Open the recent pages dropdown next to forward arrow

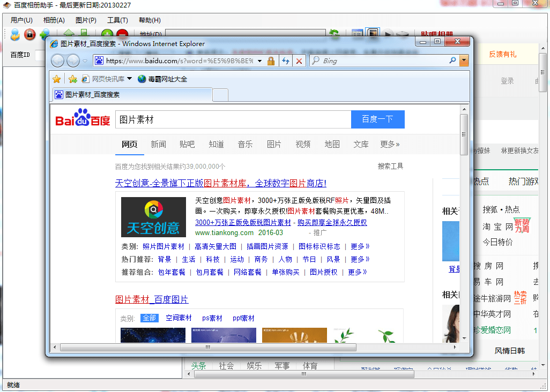[85, 61]
